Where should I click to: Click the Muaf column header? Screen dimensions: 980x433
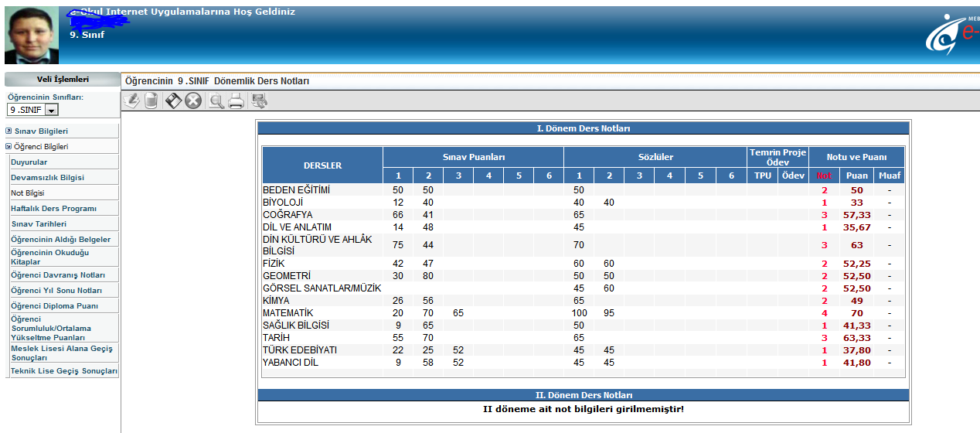(x=890, y=176)
